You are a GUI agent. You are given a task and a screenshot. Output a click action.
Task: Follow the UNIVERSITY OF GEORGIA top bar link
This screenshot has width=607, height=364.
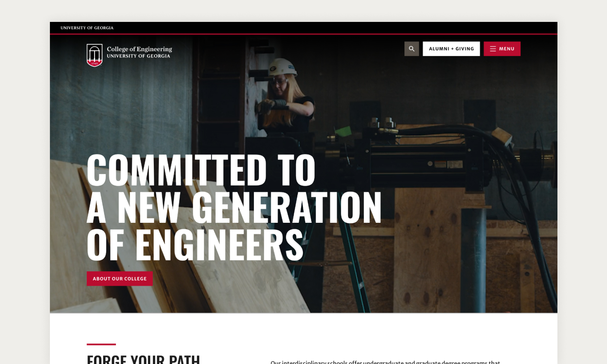(x=87, y=28)
